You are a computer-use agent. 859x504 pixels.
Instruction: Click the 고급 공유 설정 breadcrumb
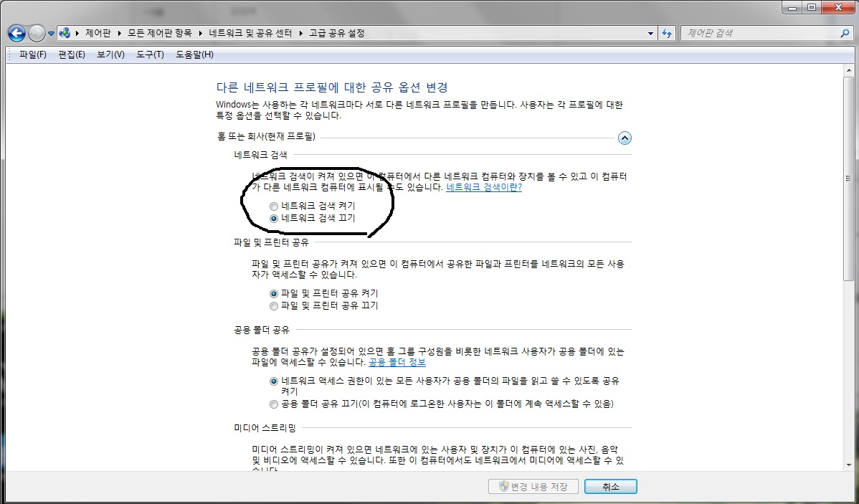[337, 33]
